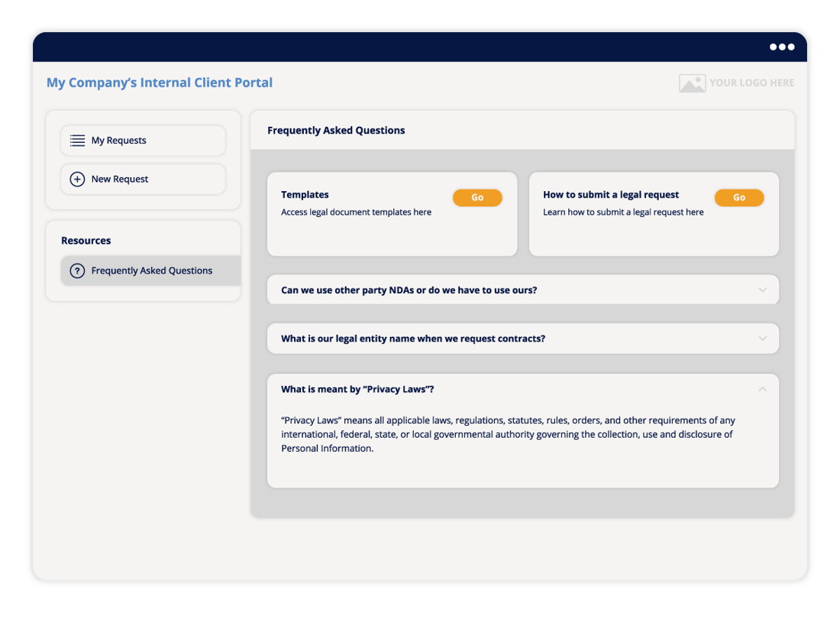Click the Templates card heading
The height and width of the screenshot is (619, 840).
[x=304, y=194]
